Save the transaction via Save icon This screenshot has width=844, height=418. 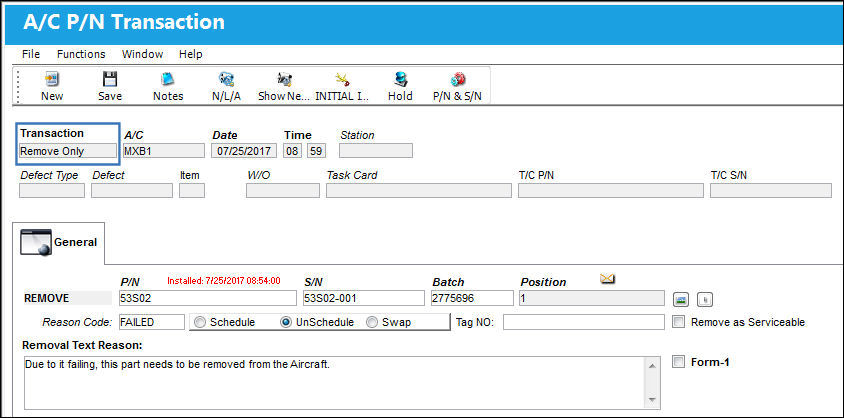click(110, 80)
